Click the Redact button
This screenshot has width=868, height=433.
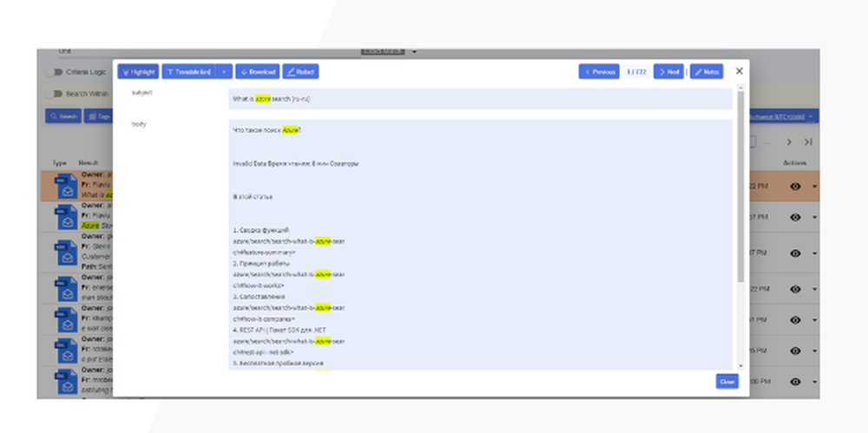300,71
